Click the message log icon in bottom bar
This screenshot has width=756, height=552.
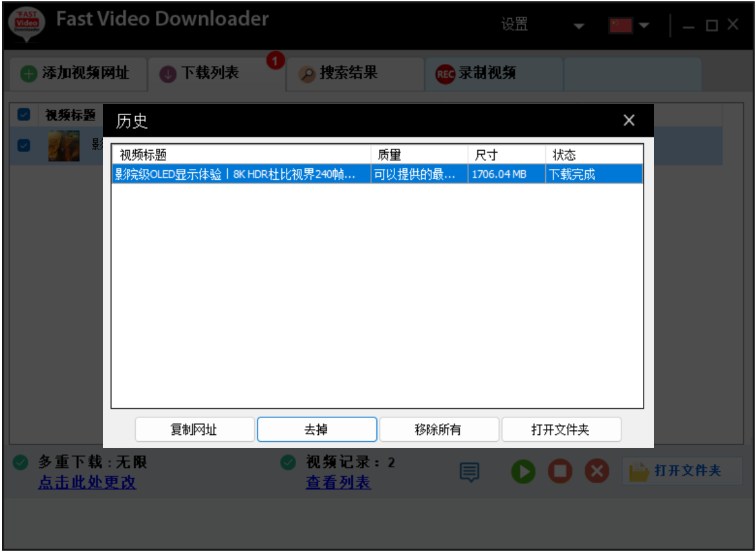[469, 472]
